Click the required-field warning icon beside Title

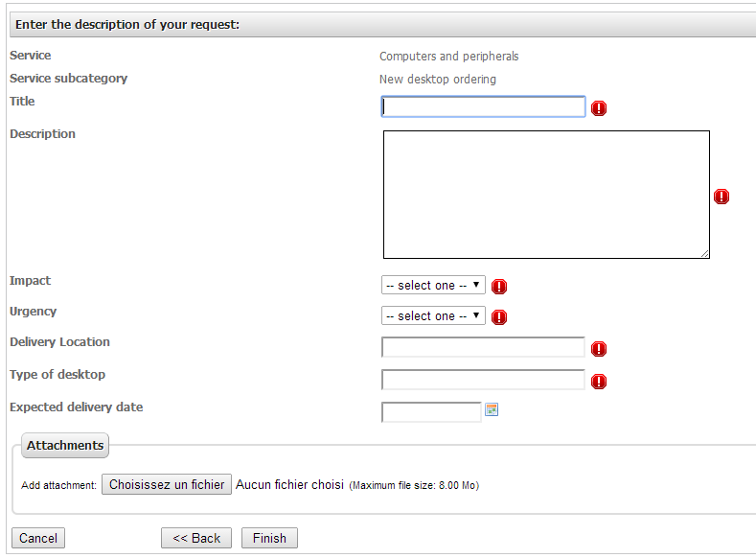pos(599,108)
